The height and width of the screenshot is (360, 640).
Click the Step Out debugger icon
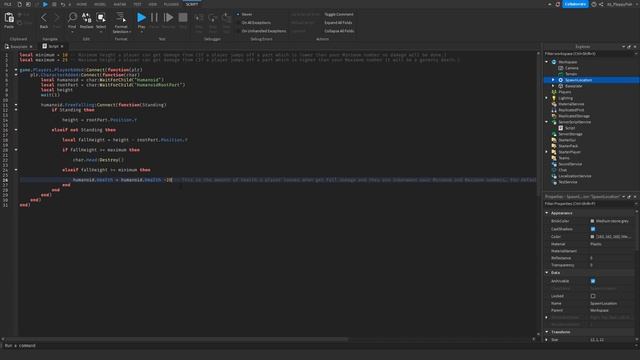227,18
